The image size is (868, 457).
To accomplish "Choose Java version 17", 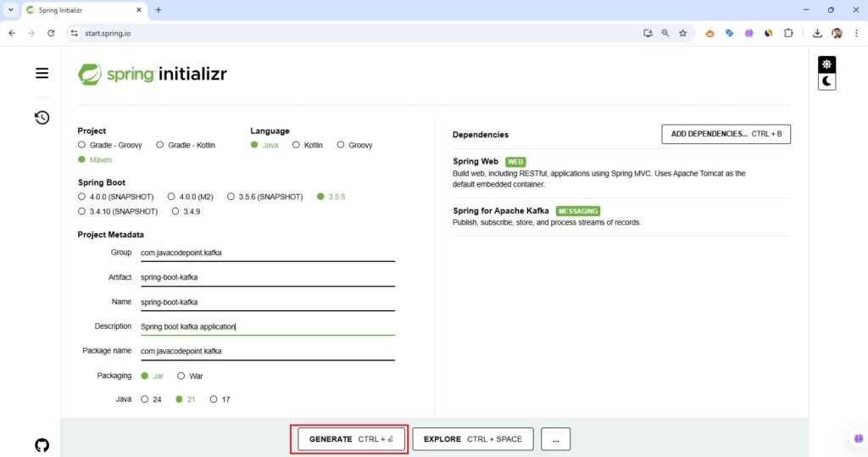I will pos(214,399).
